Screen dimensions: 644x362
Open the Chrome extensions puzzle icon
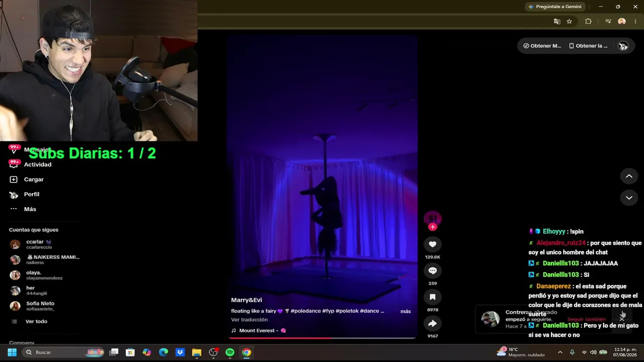click(x=588, y=22)
